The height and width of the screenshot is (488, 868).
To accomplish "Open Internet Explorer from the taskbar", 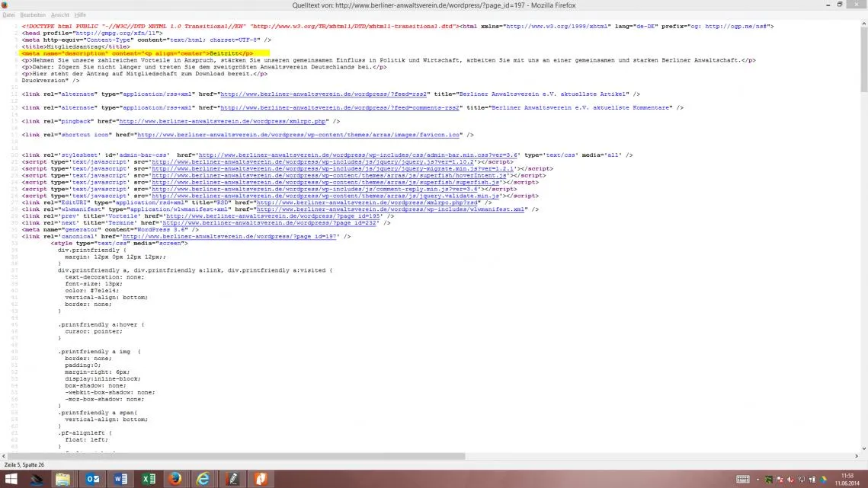I will pyautogui.click(x=203, y=479).
